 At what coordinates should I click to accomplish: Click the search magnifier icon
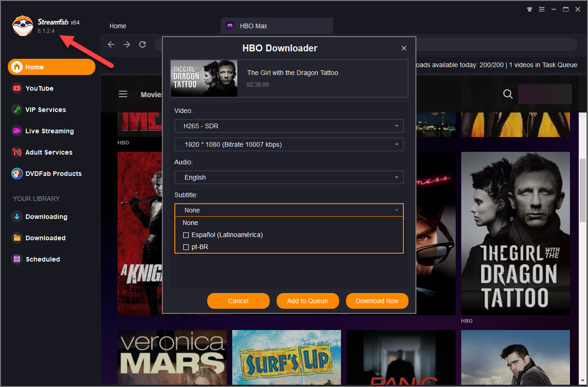coord(508,94)
